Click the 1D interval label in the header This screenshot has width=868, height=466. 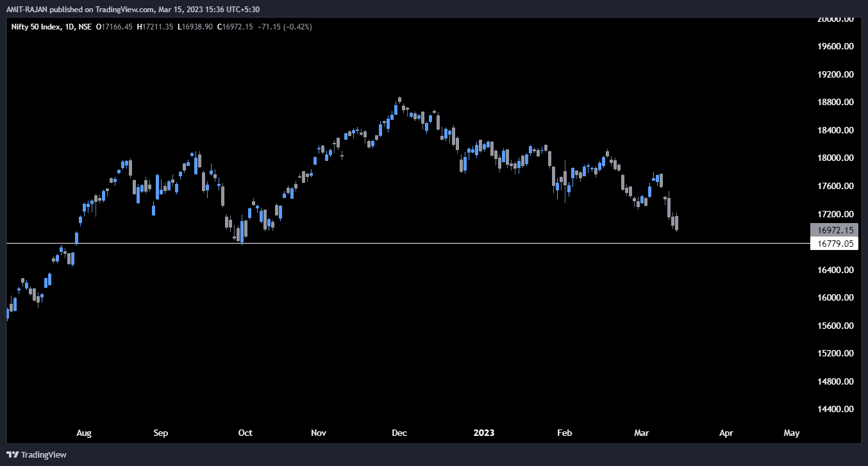[x=68, y=27]
